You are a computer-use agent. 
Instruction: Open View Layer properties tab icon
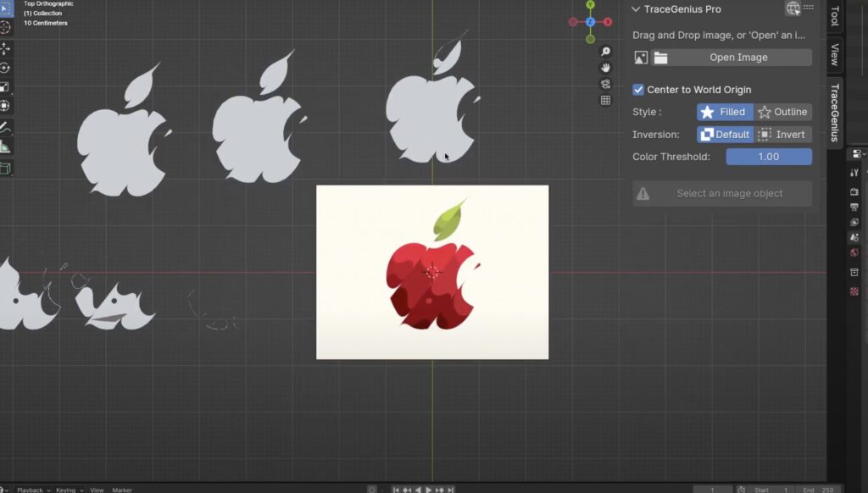click(854, 222)
